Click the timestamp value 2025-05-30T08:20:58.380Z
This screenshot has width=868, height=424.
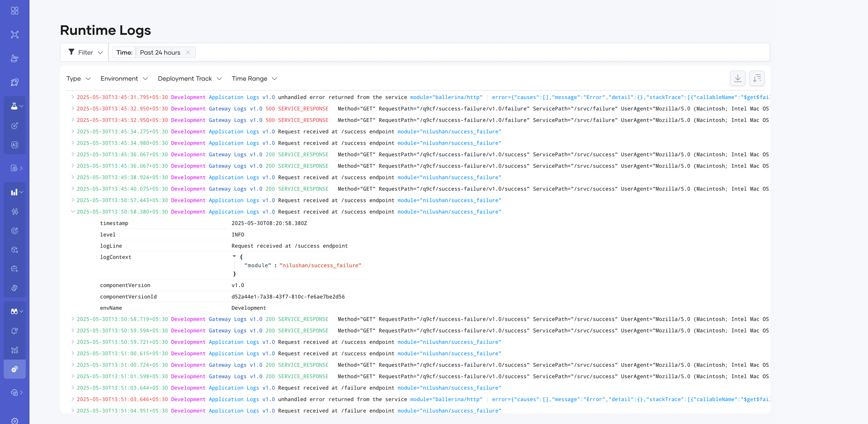click(269, 223)
